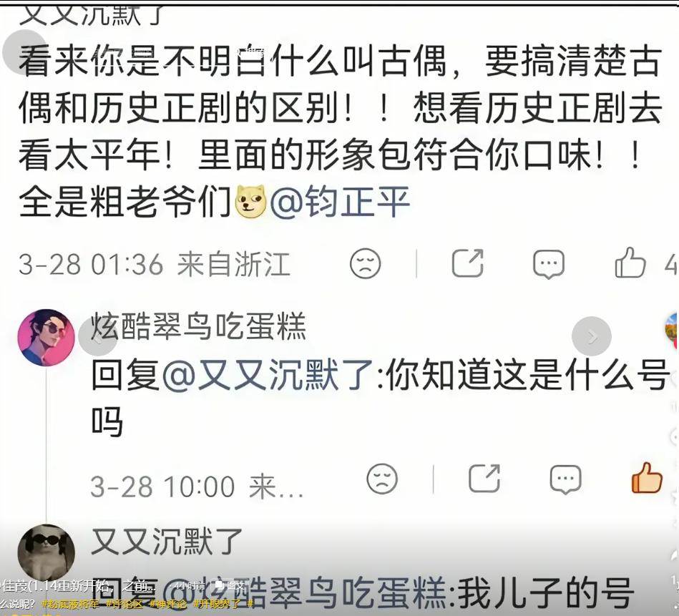Open the @钧正平 mention link
679x616 pixels.
point(340,202)
